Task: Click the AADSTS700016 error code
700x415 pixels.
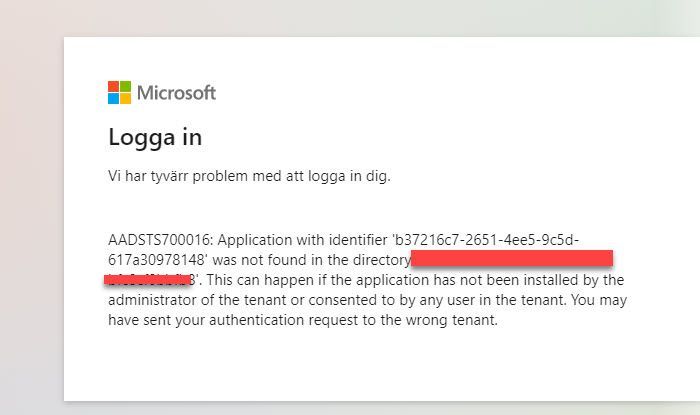Action: [x=160, y=239]
